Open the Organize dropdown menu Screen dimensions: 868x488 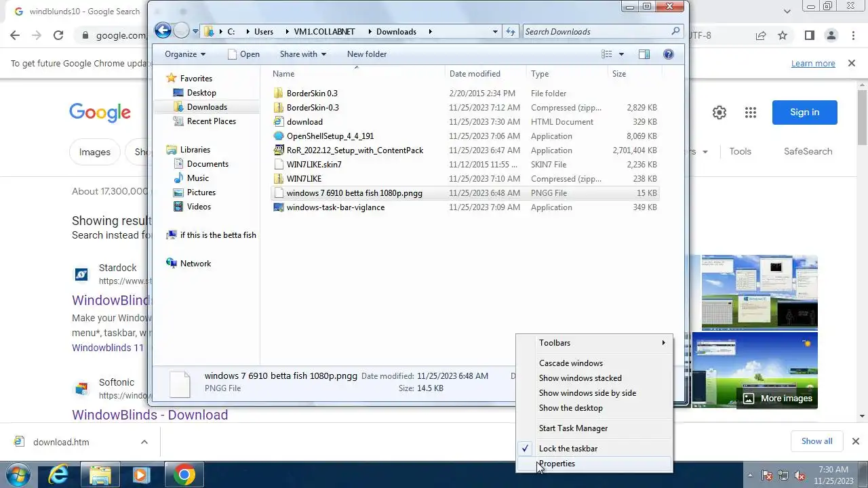tap(185, 54)
